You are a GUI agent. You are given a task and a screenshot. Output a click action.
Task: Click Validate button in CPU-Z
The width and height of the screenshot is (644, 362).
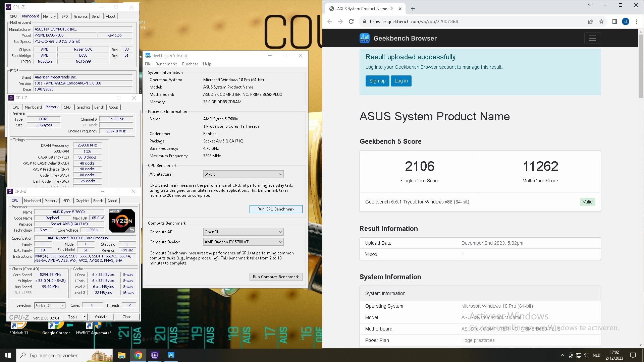101,317
